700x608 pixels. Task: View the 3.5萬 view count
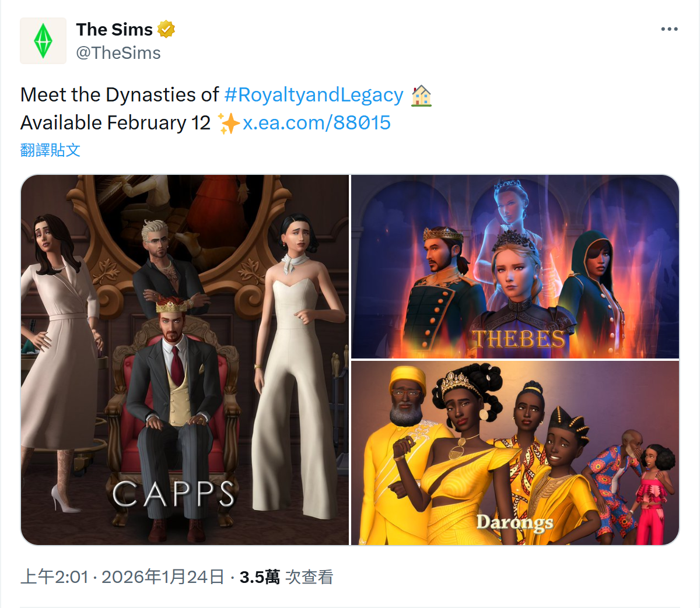[260, 577]
